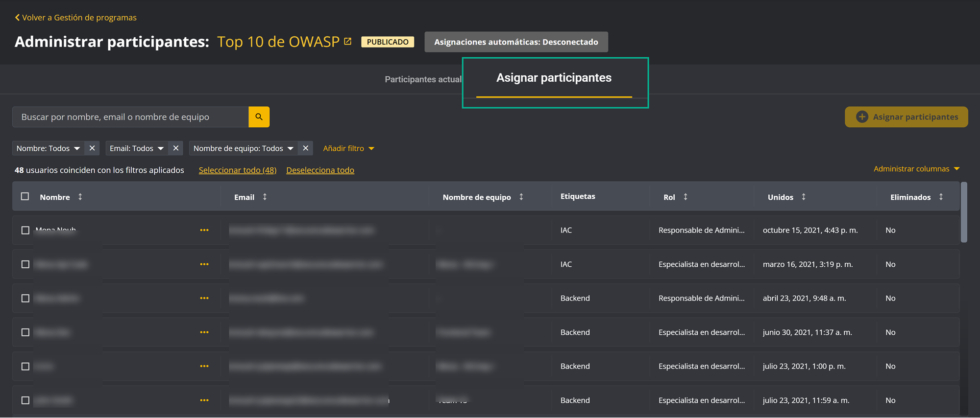980x418 pixels.
Task: Click the date marzo 16, 2021, 3:19 p. m.
Action: click(x=808, y=264)
